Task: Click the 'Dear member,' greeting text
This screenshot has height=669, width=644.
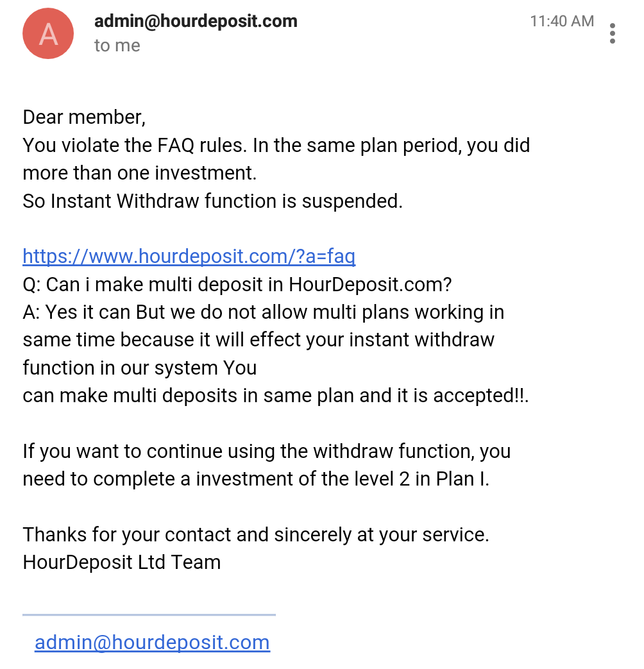Action: pos(84,117)
